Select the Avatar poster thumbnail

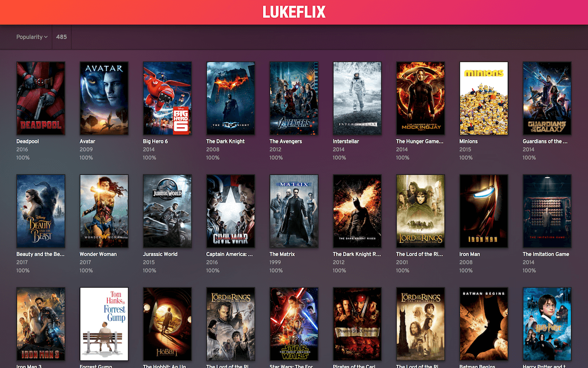[104, 98]
